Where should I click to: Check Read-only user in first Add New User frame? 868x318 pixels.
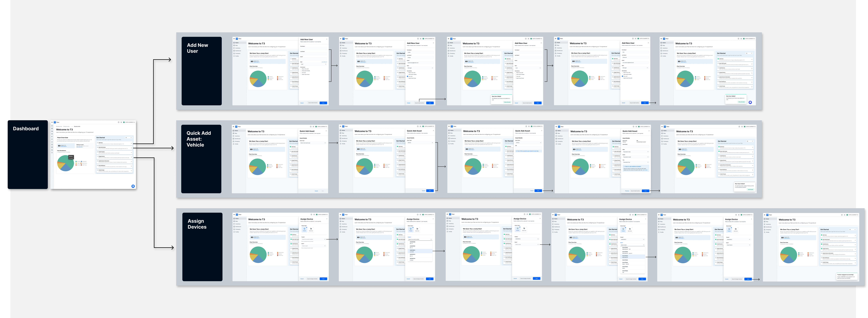(x=301, y=69)
